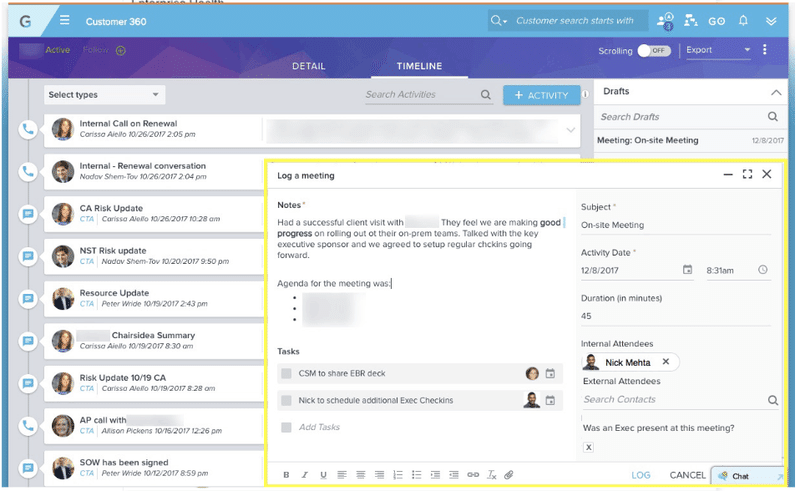Click LOG to save the meeting
Viewport: 800px width, 491px height.
(640, 475)
